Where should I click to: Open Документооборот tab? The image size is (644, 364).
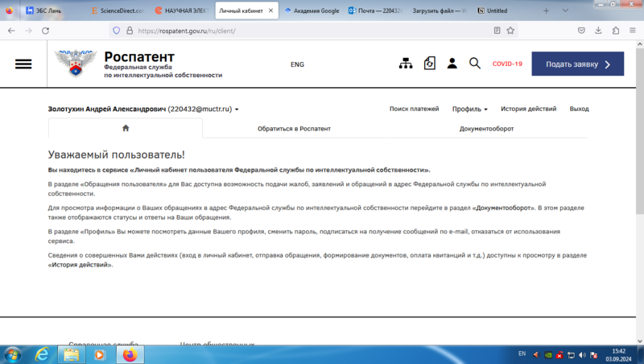point(486,129)
